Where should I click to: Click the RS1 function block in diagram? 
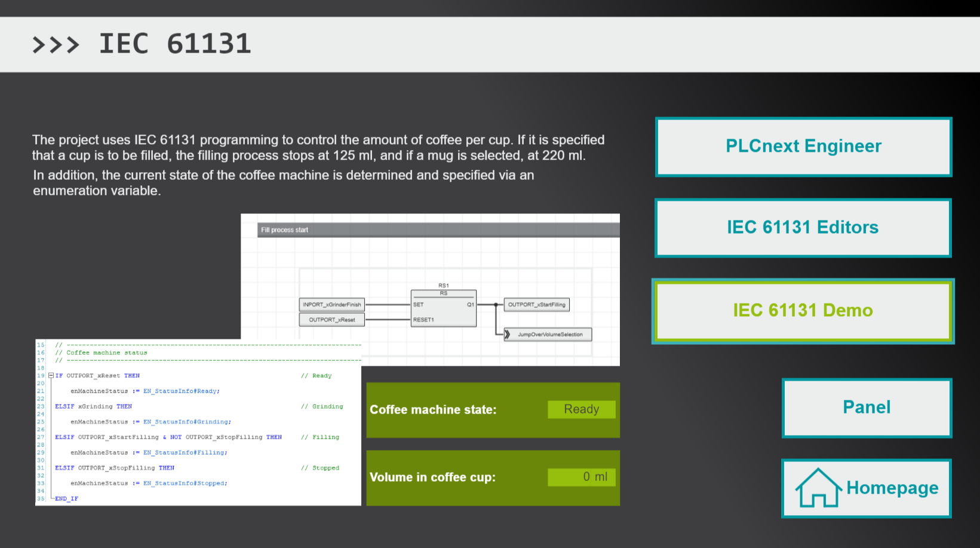pyautogui.click(x=443, y=308)
